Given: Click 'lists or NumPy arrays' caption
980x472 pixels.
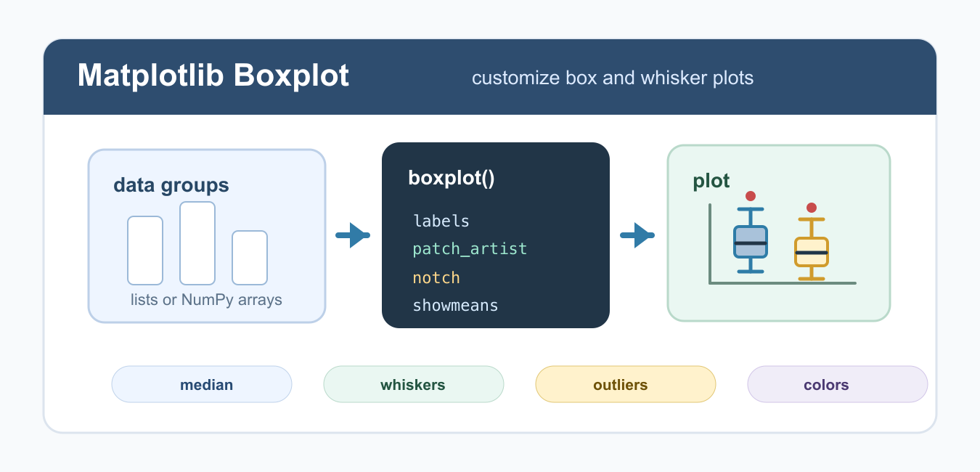Looking at the screenshot, I should (206, 299).
